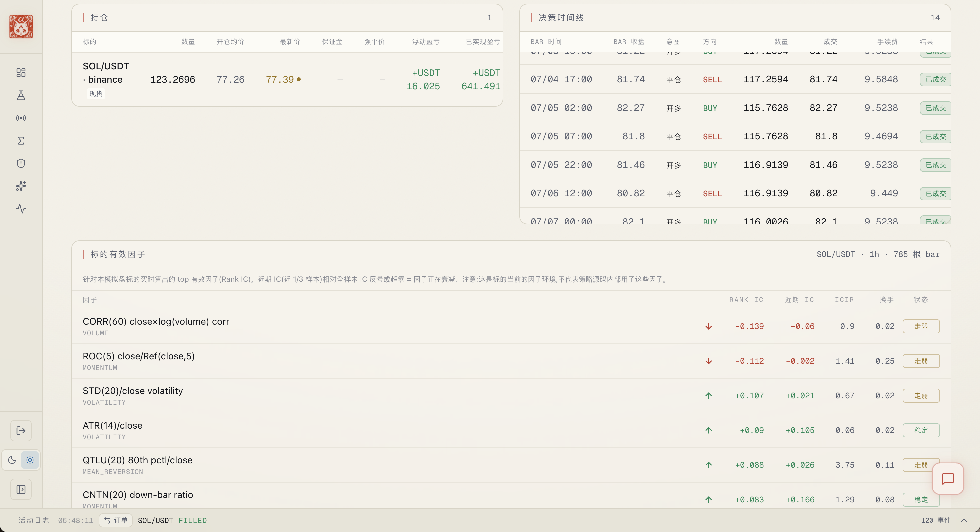Click 已成交 badge on 07/05 22:00 row
This screenshot has width=980, height=532.
point(935,165)
